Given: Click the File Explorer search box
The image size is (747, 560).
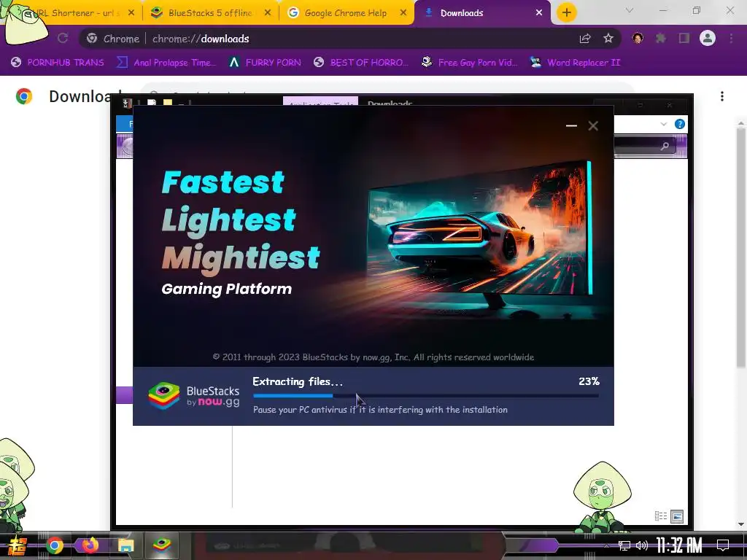Looking at the screenshot, I should 645,146.
